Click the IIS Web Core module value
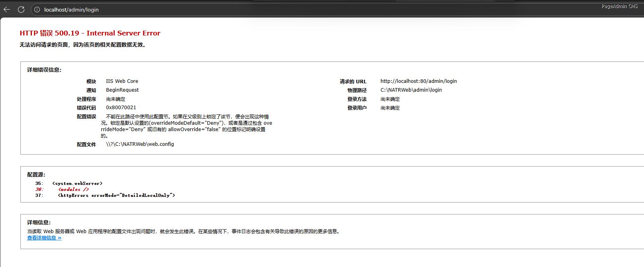This screenshot has width=644, height=267. [x=122, y=81]
